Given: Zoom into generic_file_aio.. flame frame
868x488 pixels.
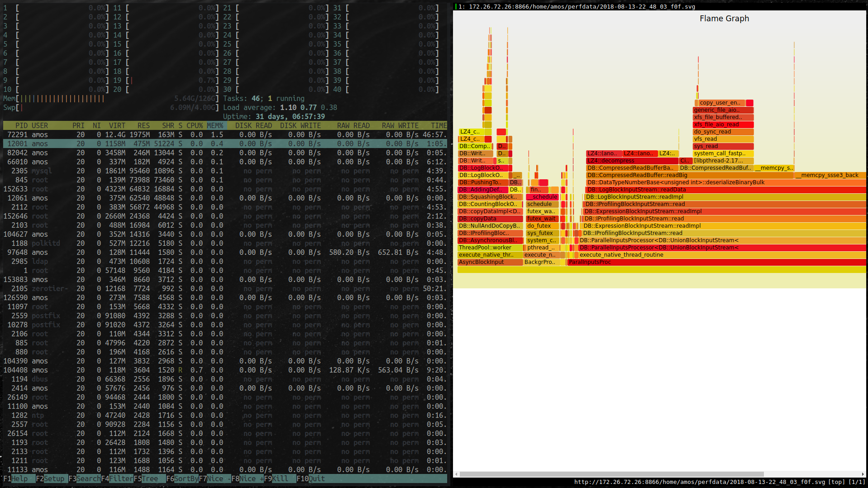Looking at the screenshot, I should (x=723, y=110).
